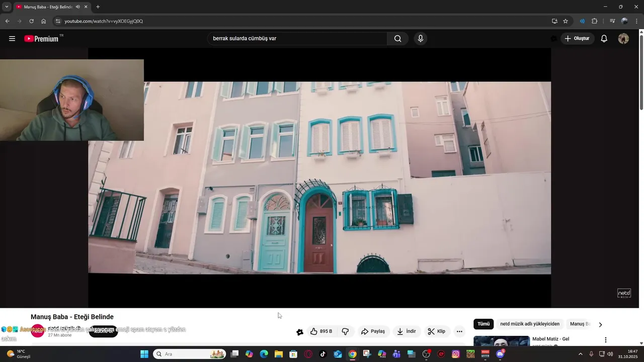Install app icon in address bar
The width and height of the screenshot is (644, 362).
pos(554,21)
